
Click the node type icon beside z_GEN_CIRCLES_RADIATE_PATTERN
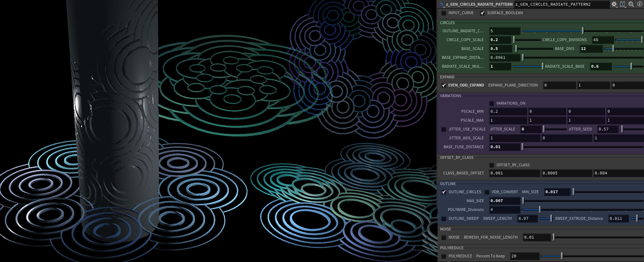(442, 4)
